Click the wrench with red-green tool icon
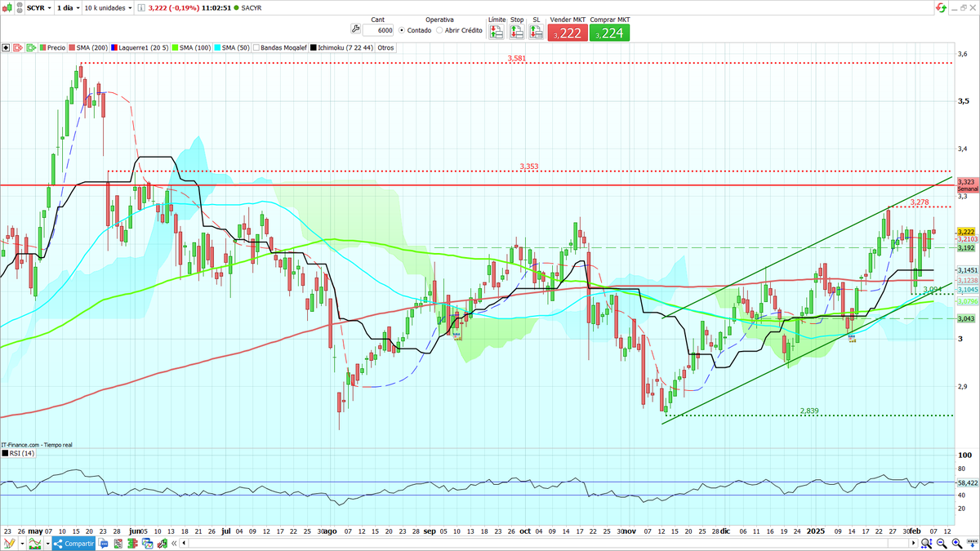980x551 pixels. [162, 543]
